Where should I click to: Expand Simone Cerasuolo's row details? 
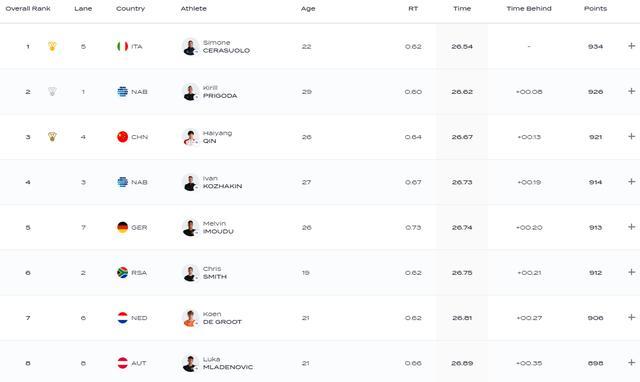(631, 46)
